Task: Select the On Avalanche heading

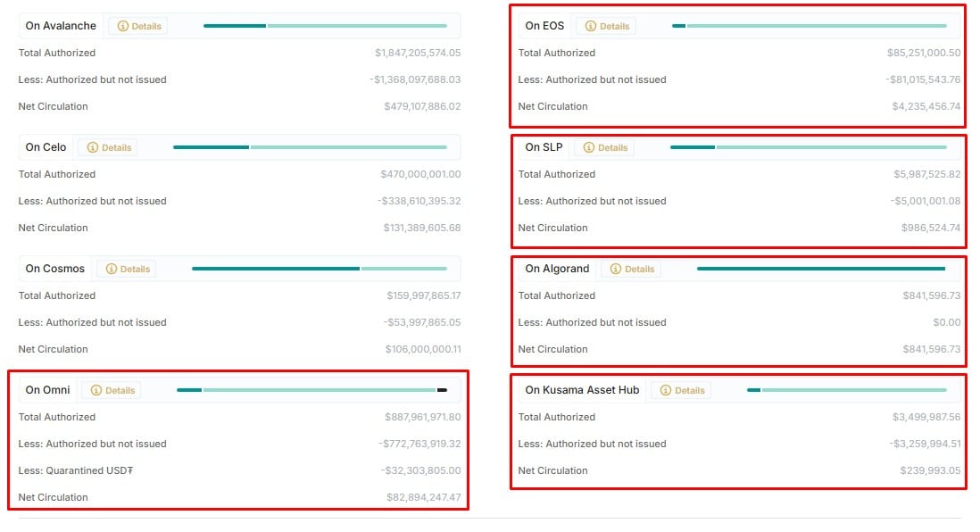Action: pyautogui.click(x=61, y=26)
